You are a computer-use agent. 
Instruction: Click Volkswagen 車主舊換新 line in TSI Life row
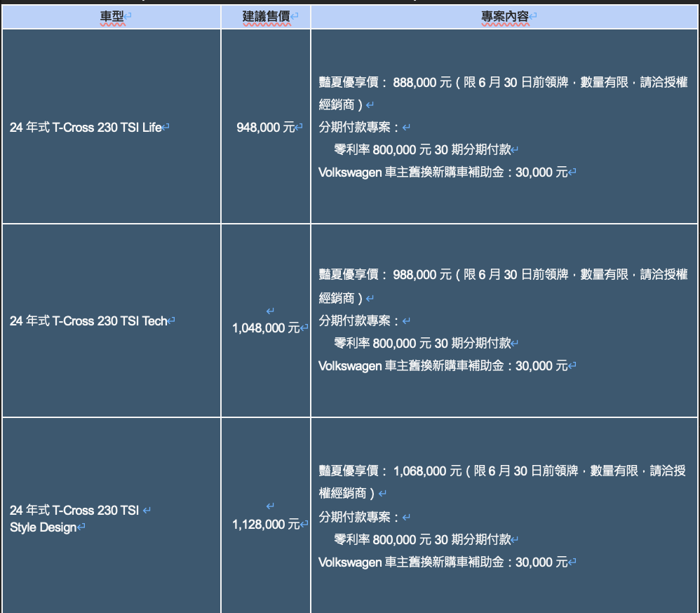(443, 172)
